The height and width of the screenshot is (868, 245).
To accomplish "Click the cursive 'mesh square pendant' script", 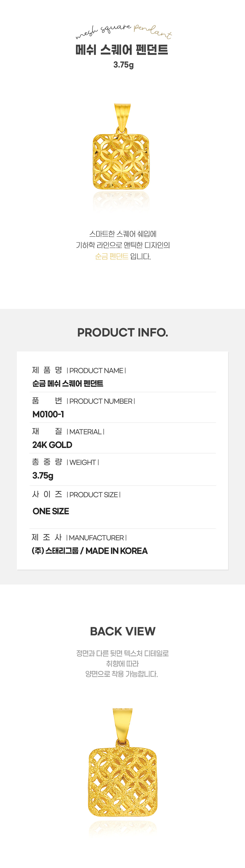I will (124, 31).
